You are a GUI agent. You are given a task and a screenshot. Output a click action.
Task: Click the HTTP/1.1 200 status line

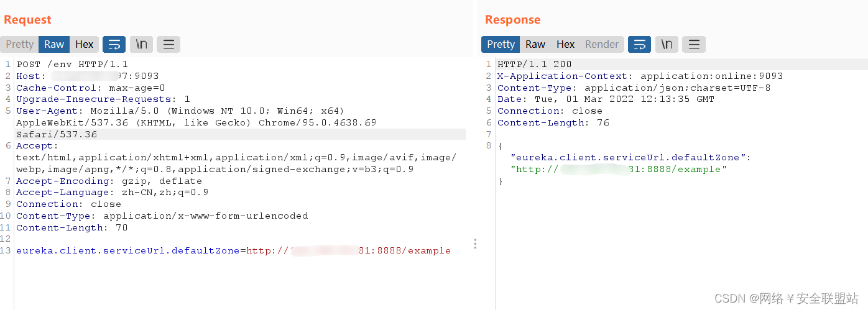(535, 64)
